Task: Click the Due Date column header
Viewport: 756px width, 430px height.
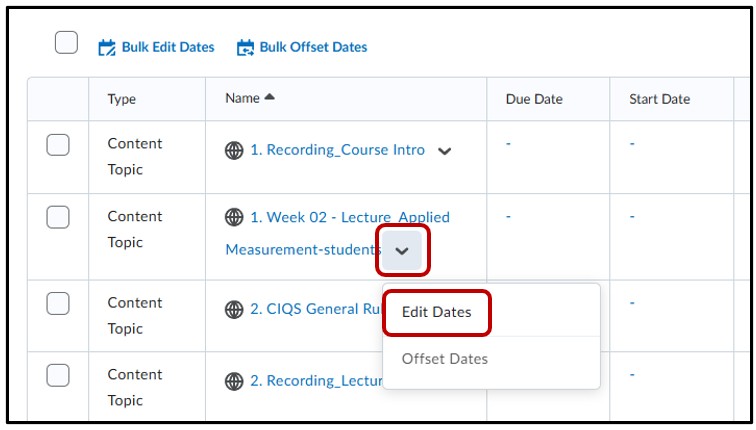Action: (x=534, y=99)
